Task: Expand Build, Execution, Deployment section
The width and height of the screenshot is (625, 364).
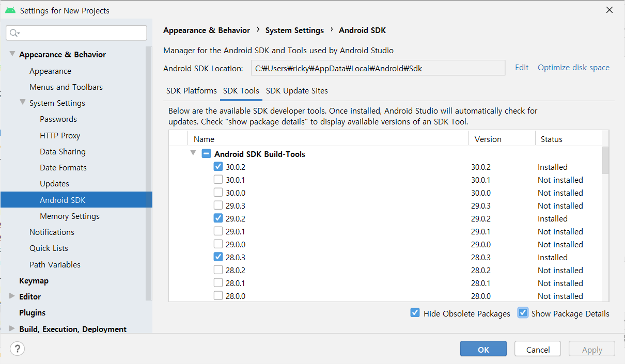Action: 12,329
